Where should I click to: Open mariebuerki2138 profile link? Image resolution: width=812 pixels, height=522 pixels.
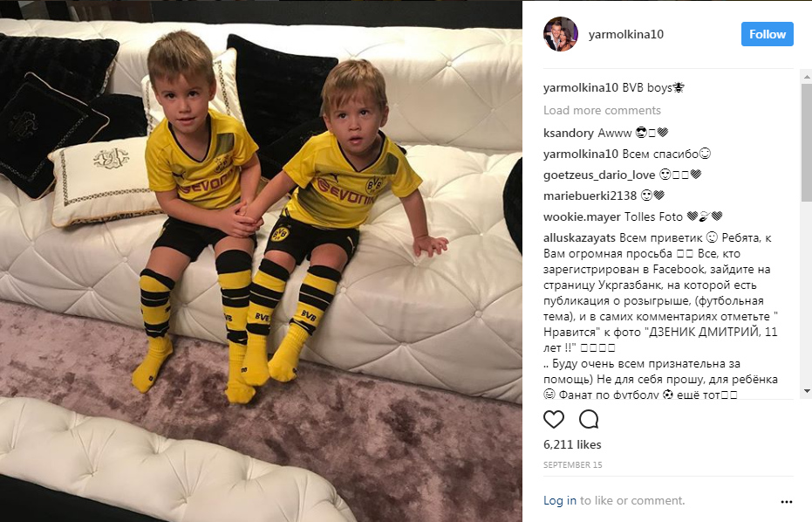click(x=590, y=196)
